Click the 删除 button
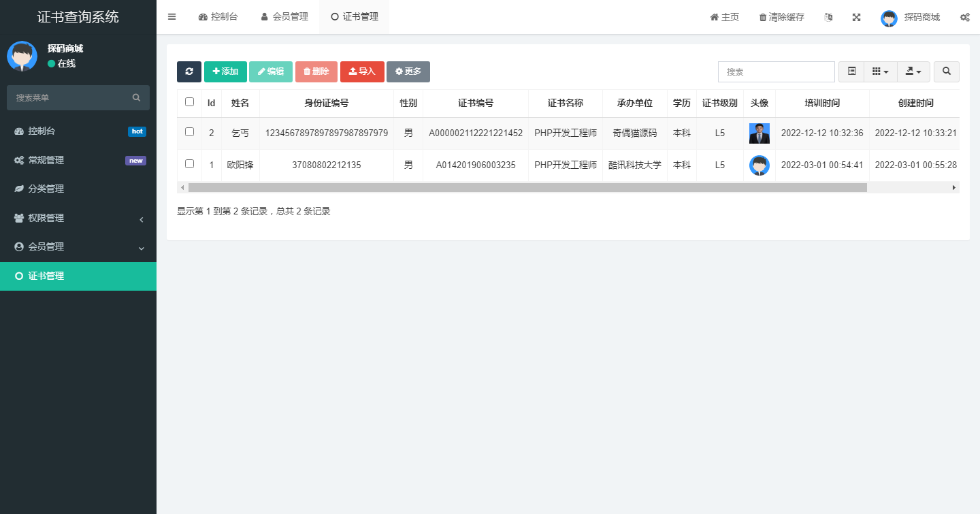The height and width of the screenshot is (514, 980). point(316,71)
